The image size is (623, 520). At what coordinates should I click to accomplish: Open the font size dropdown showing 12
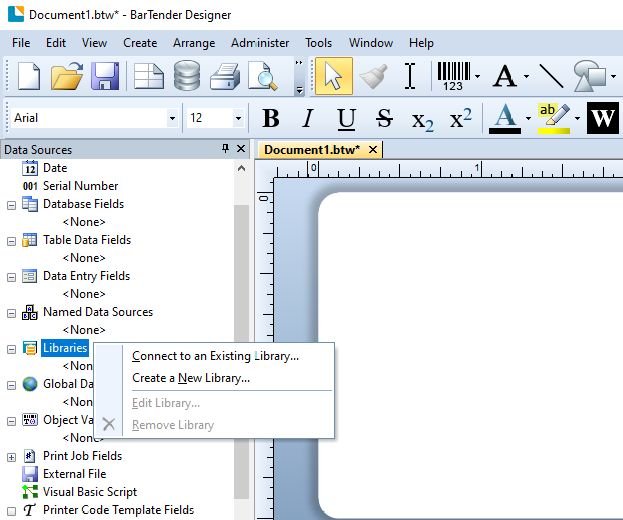tap(238, 118)
